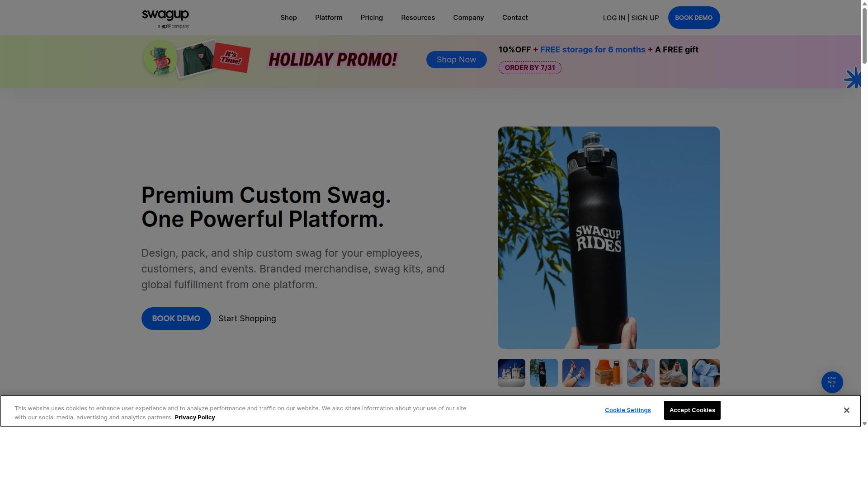Click the large SwagUp Rides bottle image
The image size is (868, 488).
[x=609, y=238]
